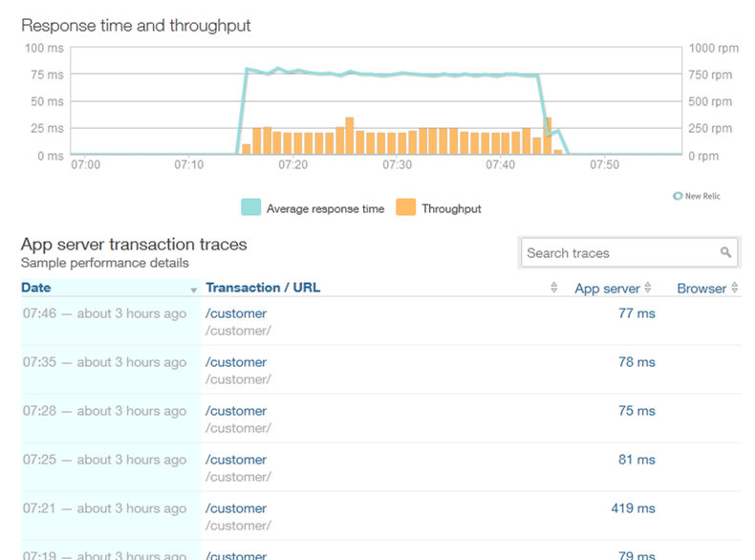
Task: Sort by Browser header text
Action: (701, 289)
